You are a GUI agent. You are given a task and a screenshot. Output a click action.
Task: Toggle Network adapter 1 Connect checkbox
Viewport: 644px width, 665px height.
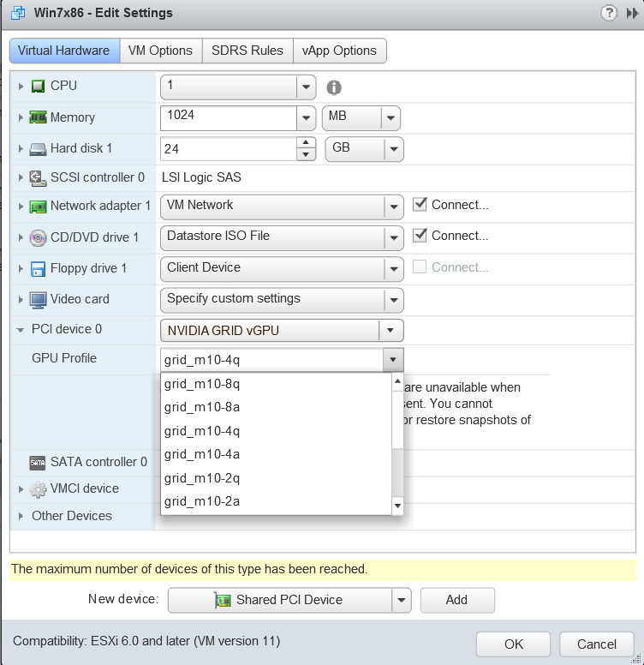(420, 205)
